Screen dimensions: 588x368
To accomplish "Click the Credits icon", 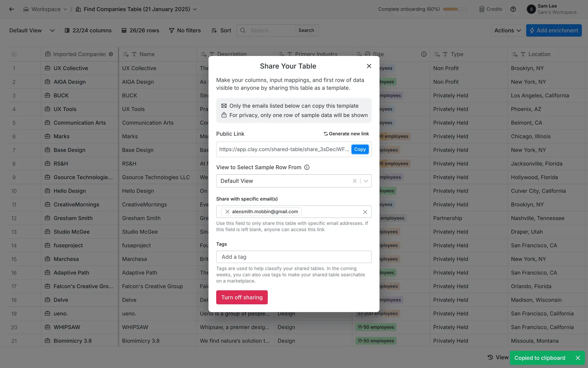I will pyautogui.click(x=482, y=9).
